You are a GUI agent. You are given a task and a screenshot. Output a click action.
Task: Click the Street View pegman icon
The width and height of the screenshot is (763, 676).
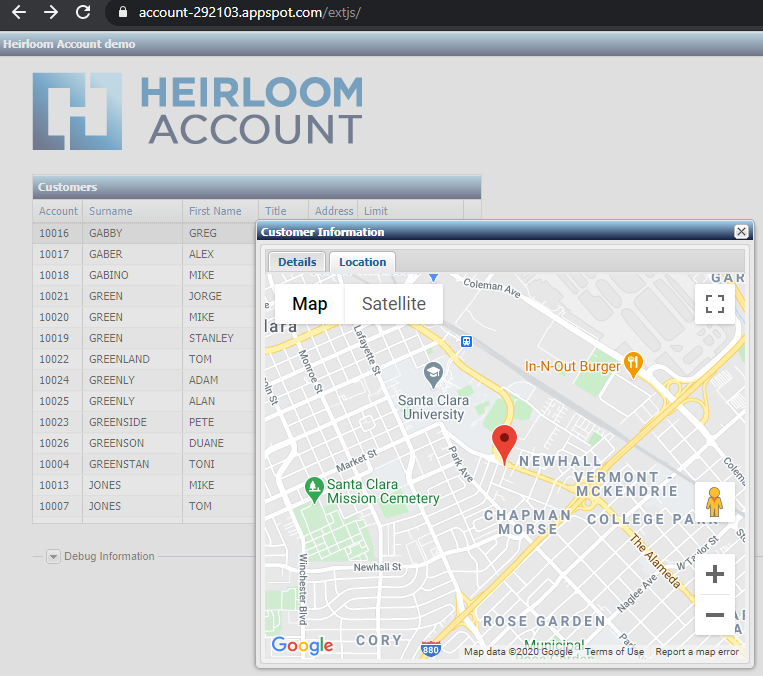(x=714, y=502)
